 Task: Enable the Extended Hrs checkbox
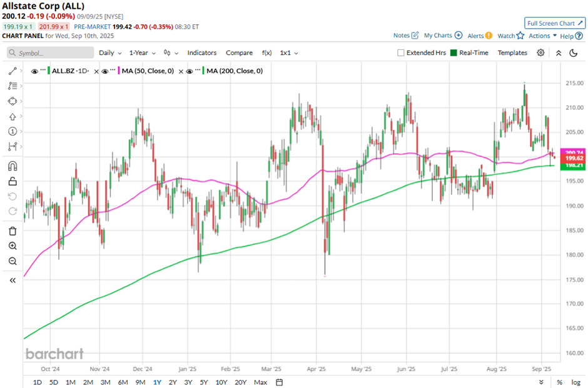click(400, 53)
